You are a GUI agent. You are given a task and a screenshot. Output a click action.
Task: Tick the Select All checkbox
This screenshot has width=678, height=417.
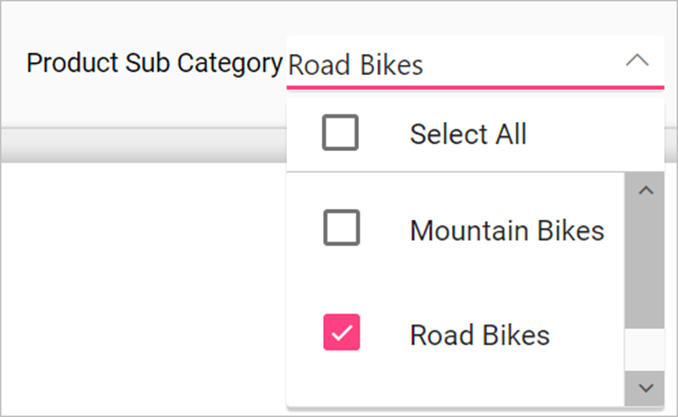pyautogui.click(x=341, y=133)
